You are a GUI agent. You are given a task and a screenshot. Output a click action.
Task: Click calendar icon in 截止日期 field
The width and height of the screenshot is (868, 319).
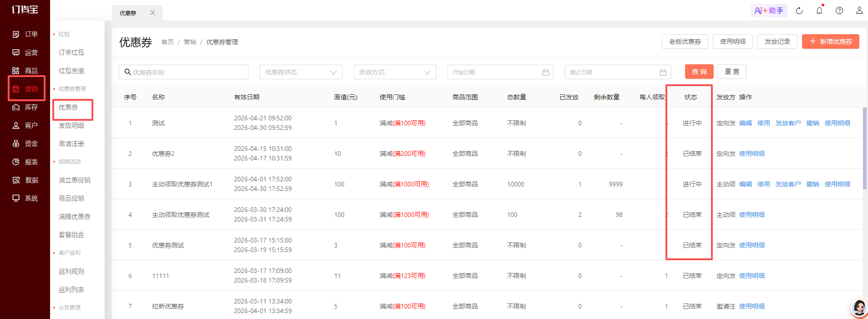663,72
